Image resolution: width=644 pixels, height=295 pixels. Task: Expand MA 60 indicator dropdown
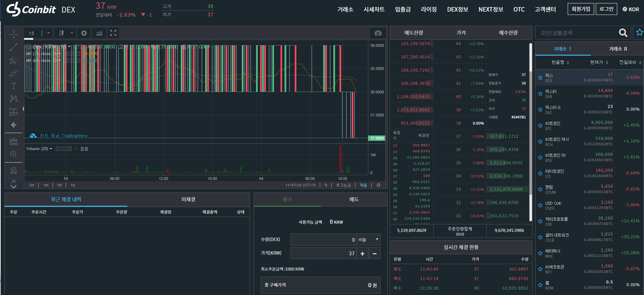pos(59,60)
